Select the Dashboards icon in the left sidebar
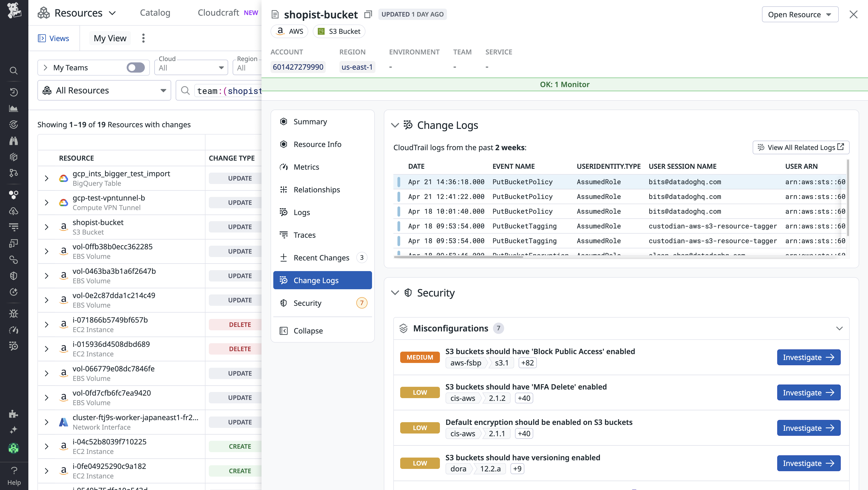Screen dimensions: 868x490 pyautogui.click(x=13, y=108)
